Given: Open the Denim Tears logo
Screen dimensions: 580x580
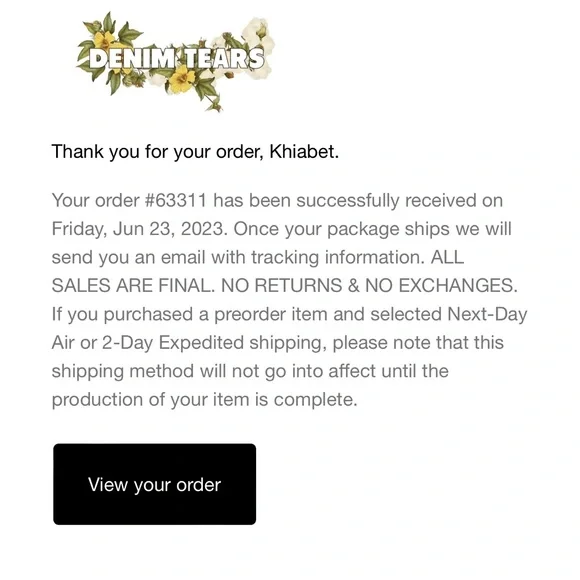Looking at the screenshot, I should tap(176, 61).
